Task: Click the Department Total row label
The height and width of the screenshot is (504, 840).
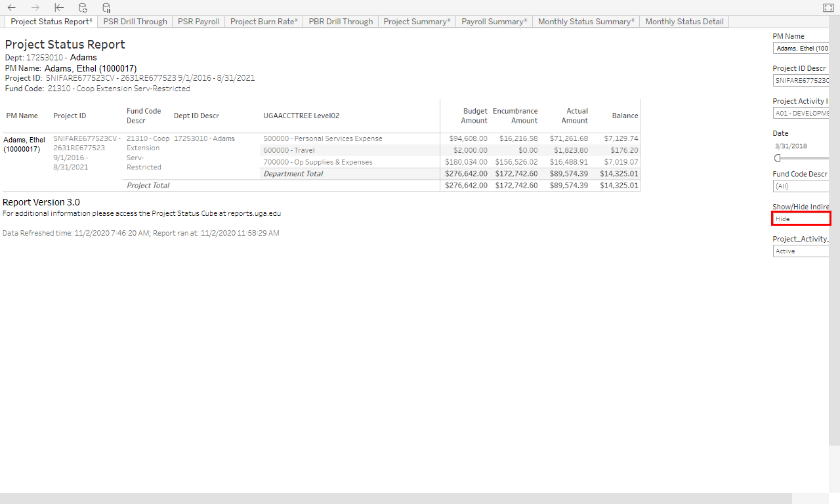Action: pyautogui.click(x=293, y=174)
